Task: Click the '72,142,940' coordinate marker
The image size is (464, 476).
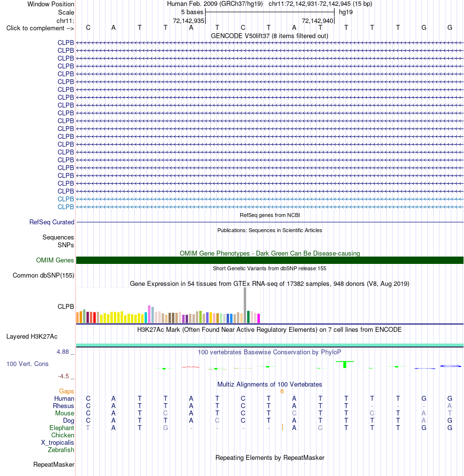Action: (x=317, y=21)
